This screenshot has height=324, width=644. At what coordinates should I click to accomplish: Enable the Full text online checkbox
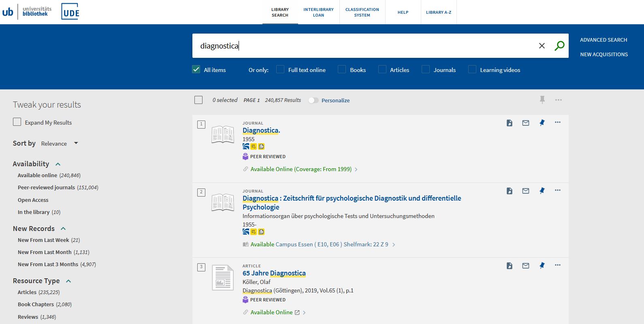pyautogui.click(x=280, y=70)
